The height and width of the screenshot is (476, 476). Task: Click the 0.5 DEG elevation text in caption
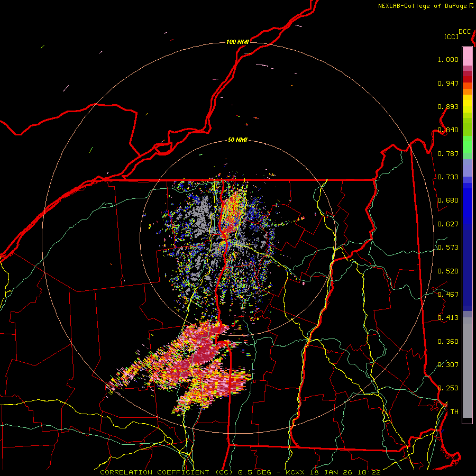[x=255, y=472]
